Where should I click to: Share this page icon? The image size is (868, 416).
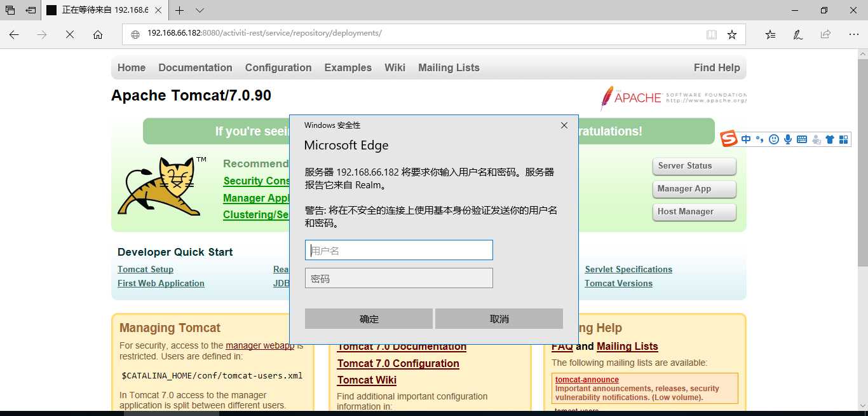point(825,34)
